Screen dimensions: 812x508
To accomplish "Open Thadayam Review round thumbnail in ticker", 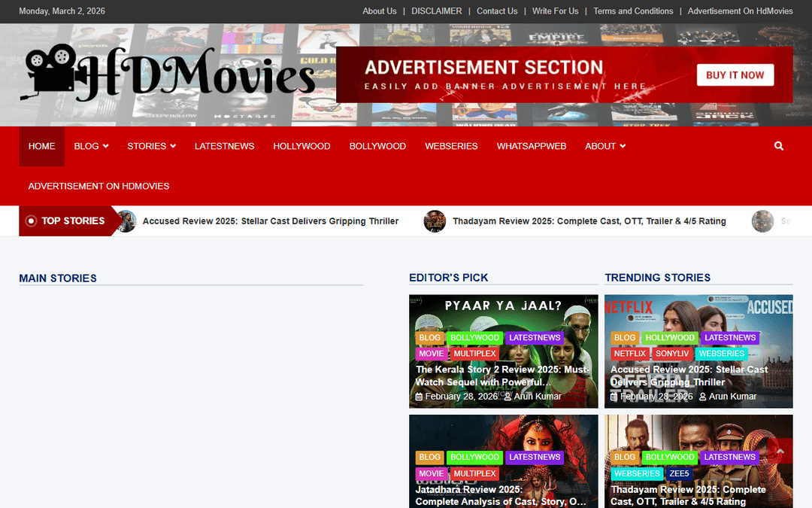I will click(435, 221).
